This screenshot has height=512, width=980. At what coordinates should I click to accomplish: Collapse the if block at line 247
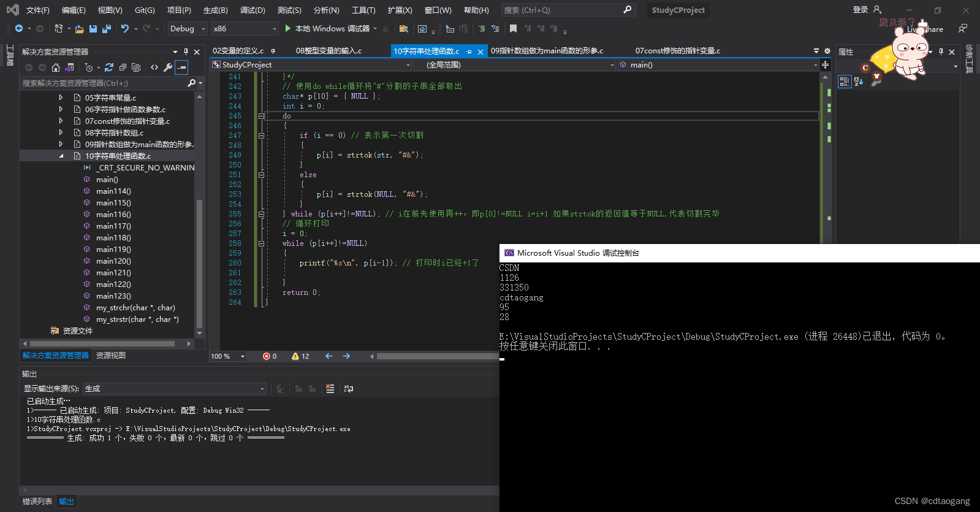click(261, 136)
